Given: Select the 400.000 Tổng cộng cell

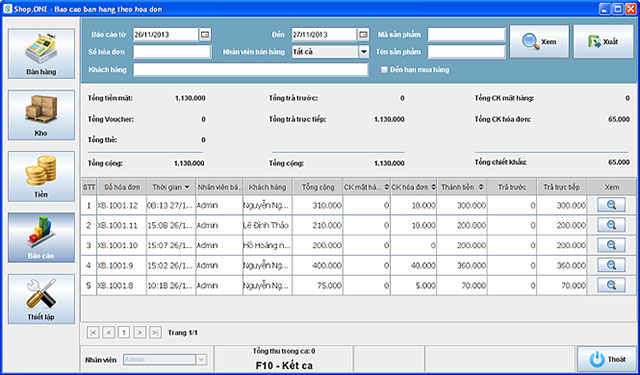Looking at the screenshot, I should click(318, 265).
